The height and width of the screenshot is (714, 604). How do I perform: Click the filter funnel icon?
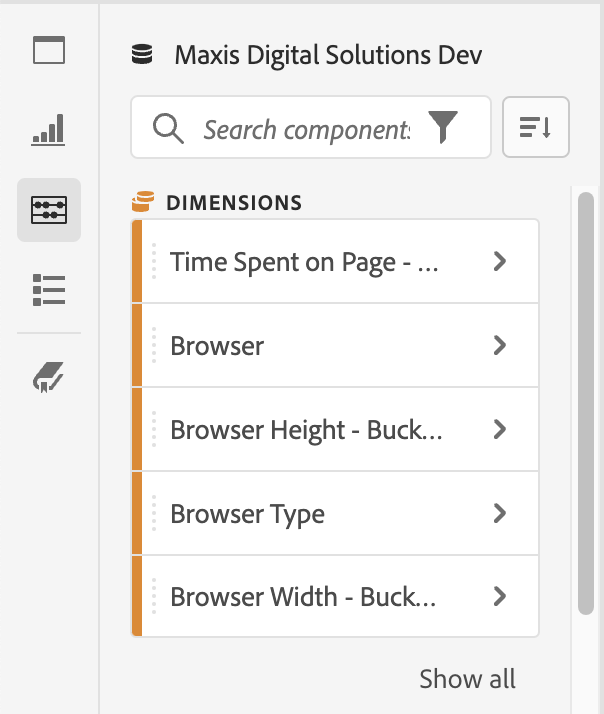coord(444,127)
